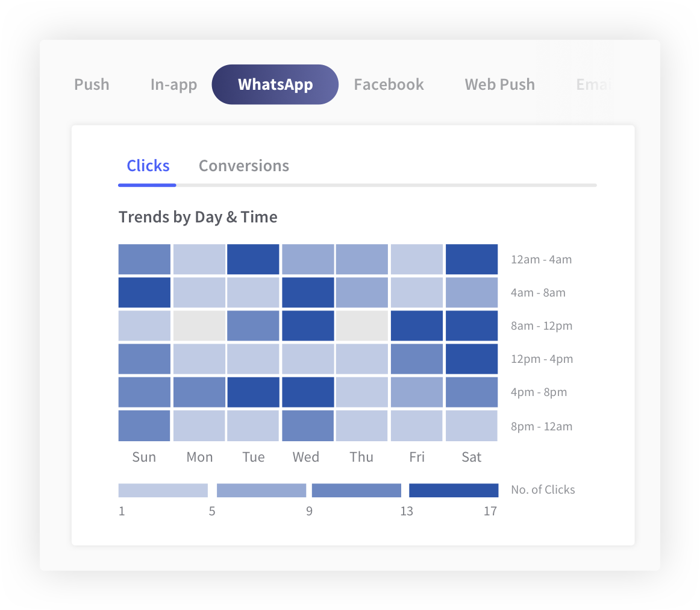Pick the Sat 4am - 8am heatmap cell

(x=472, y=292)
